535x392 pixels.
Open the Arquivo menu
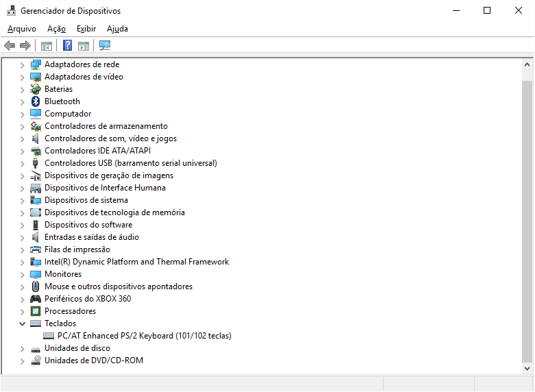tap(22, 29)
